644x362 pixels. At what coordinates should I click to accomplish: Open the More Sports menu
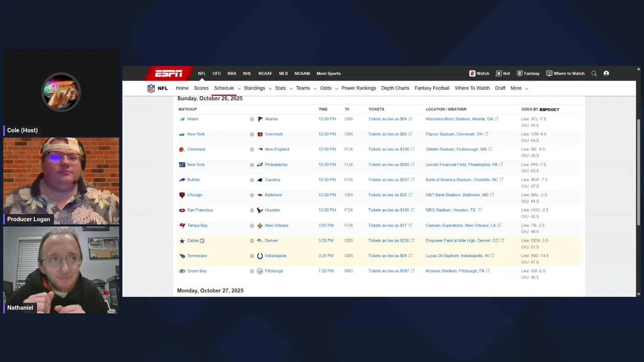tap(329, 73)
